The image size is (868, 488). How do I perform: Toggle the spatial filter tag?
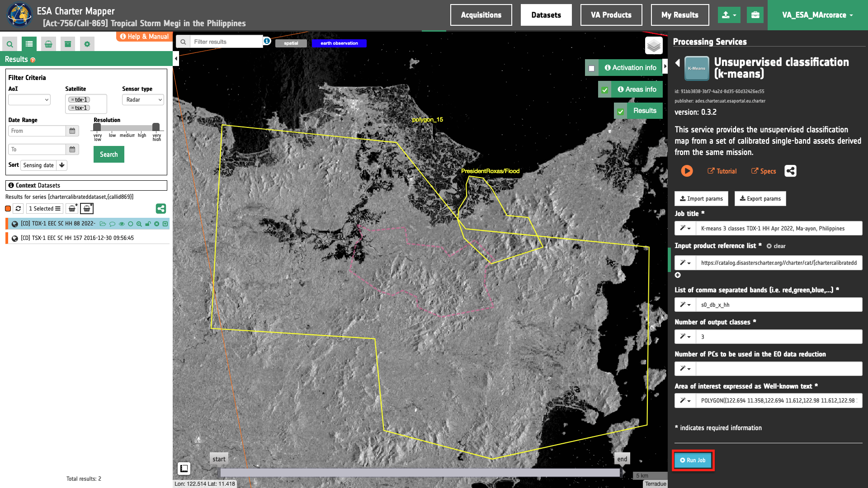[x=291, y=43]
